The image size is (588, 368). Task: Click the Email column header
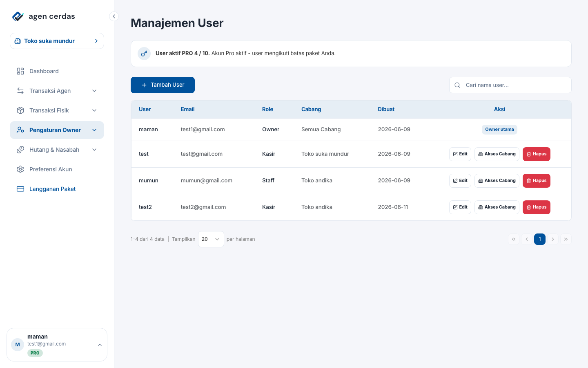[x=187, y=109]
